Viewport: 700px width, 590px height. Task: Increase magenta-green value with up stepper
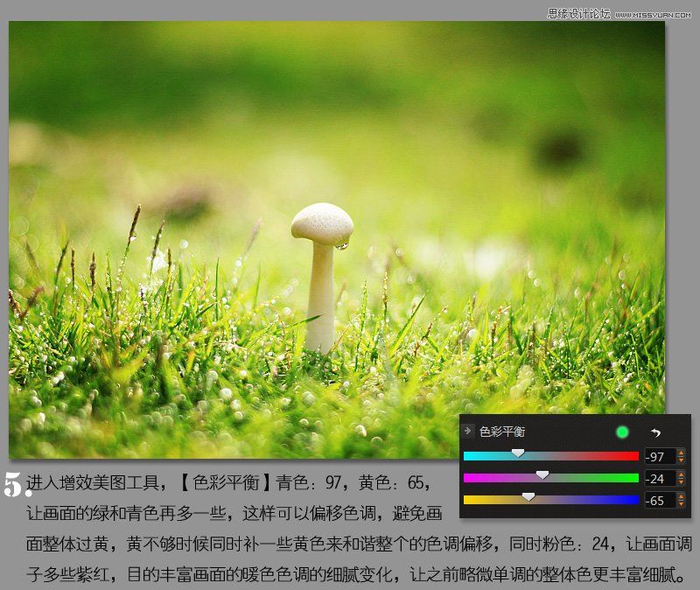(x=682, y=475)
